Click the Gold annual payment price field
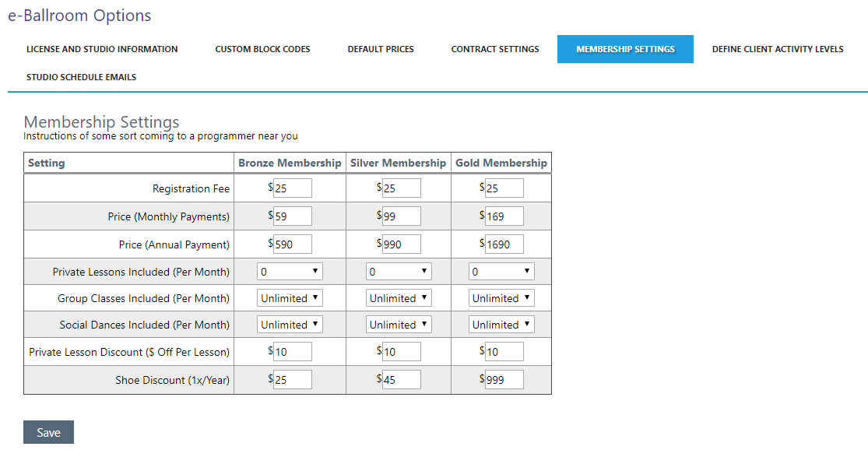This screenshot has width=868, height=457. coord(504,244)
